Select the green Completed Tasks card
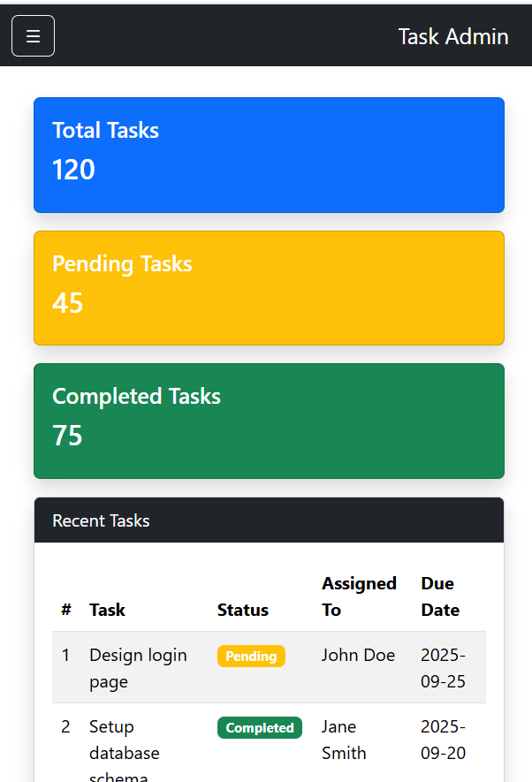532x782 pixels. tap(269, 421)
